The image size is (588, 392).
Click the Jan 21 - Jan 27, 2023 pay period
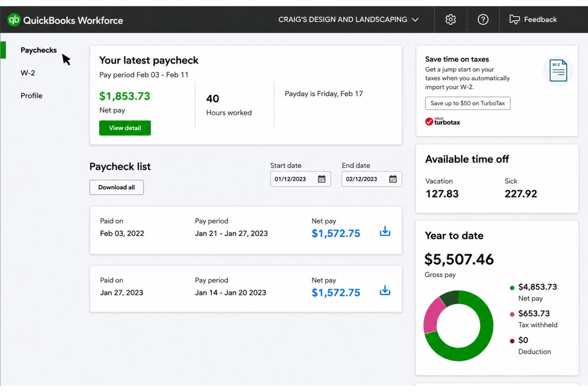click(231, 234)
